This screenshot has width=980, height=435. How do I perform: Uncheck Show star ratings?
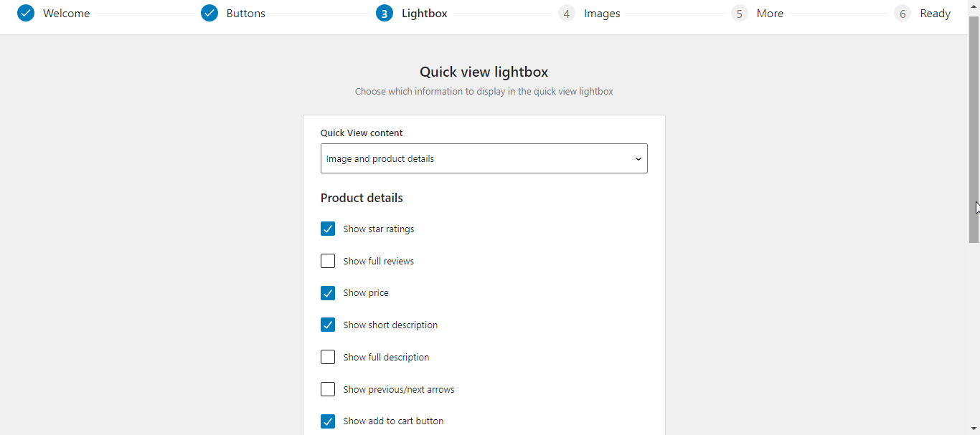pos(328,229)
